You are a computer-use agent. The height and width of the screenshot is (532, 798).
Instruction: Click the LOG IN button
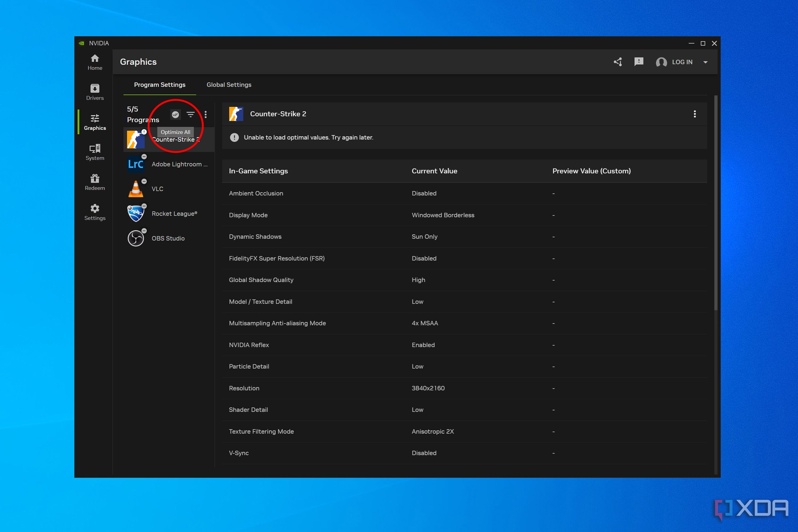point(682,62)
